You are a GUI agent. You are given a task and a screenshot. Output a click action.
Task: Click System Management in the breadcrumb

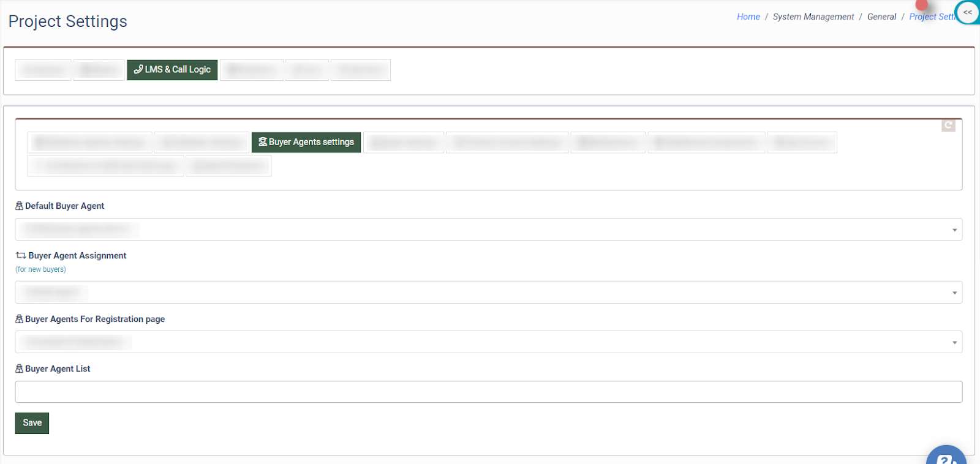[813, 17]
